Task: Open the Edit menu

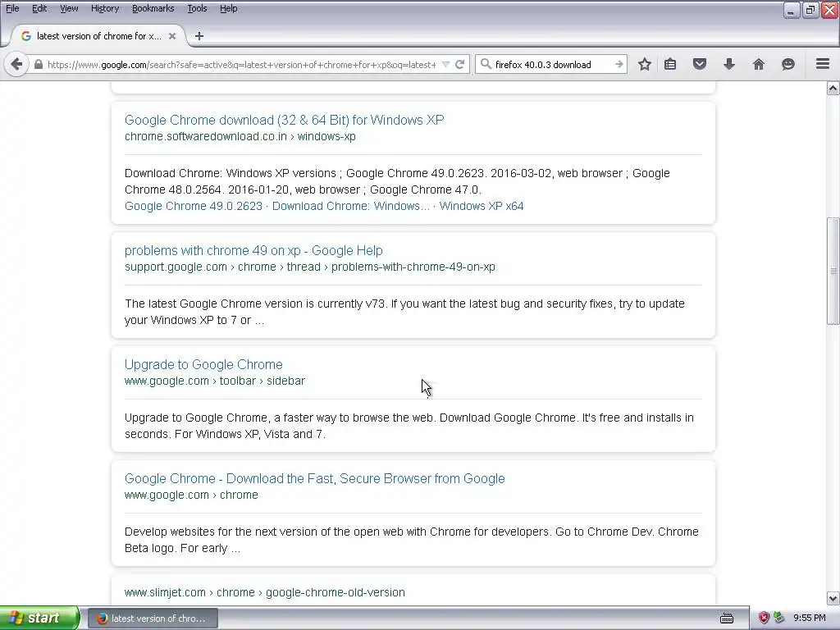Action: click(39, 8)
